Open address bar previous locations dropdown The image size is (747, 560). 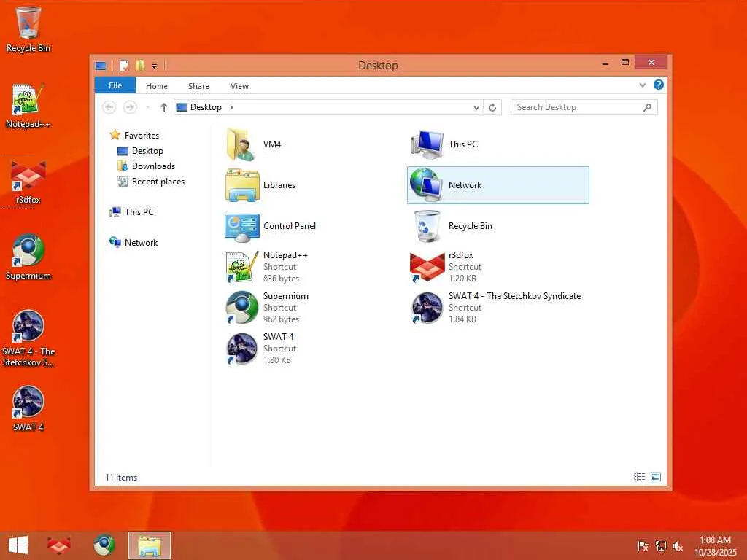click(x=476, y=108)
